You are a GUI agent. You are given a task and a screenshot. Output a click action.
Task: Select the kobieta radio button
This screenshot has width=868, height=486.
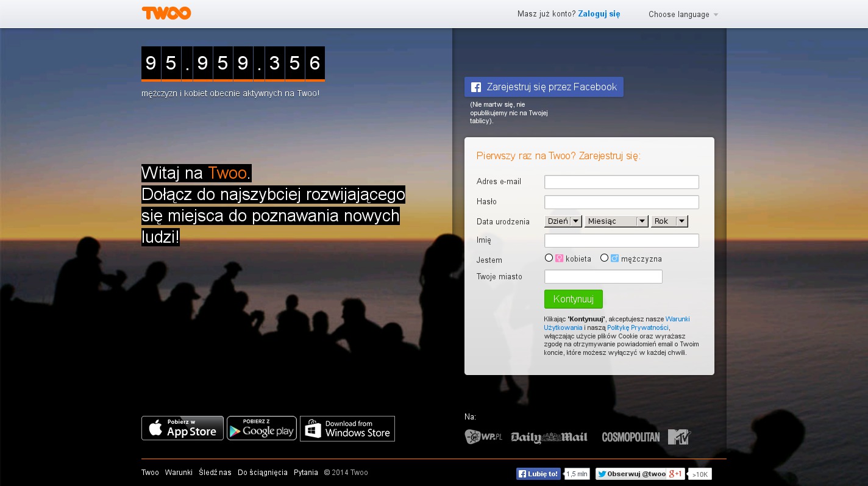549,258
